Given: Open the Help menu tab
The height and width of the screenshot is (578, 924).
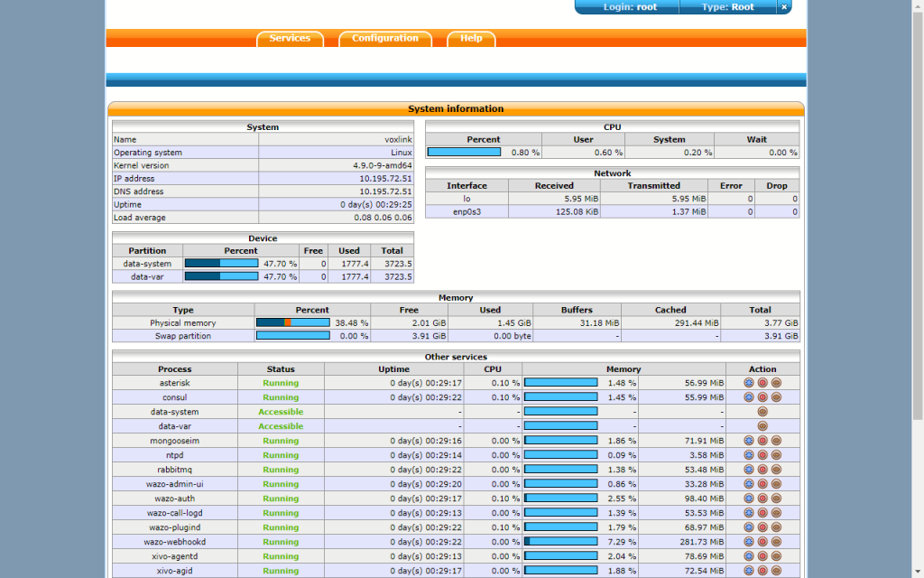Looking at the screenshot, I should [x=471, y=38].
